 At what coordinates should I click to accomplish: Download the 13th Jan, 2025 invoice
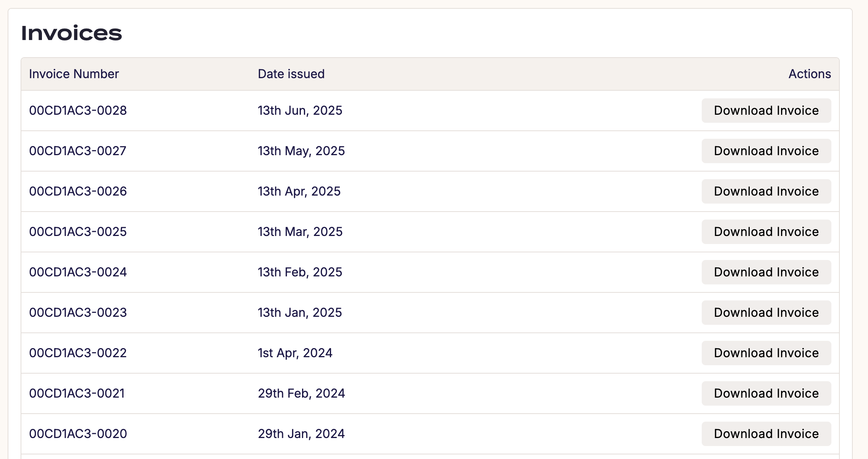766,313
